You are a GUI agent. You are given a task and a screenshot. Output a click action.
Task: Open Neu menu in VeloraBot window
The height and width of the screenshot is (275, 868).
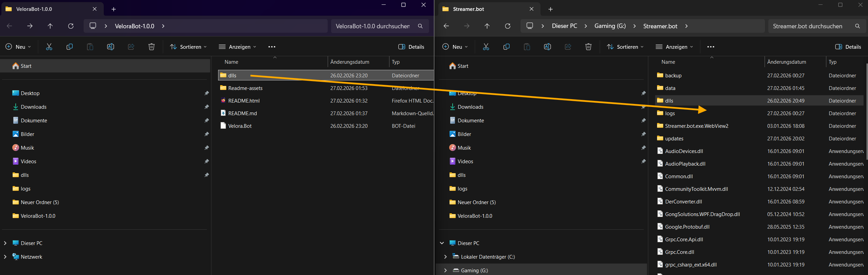pos(18,47)
